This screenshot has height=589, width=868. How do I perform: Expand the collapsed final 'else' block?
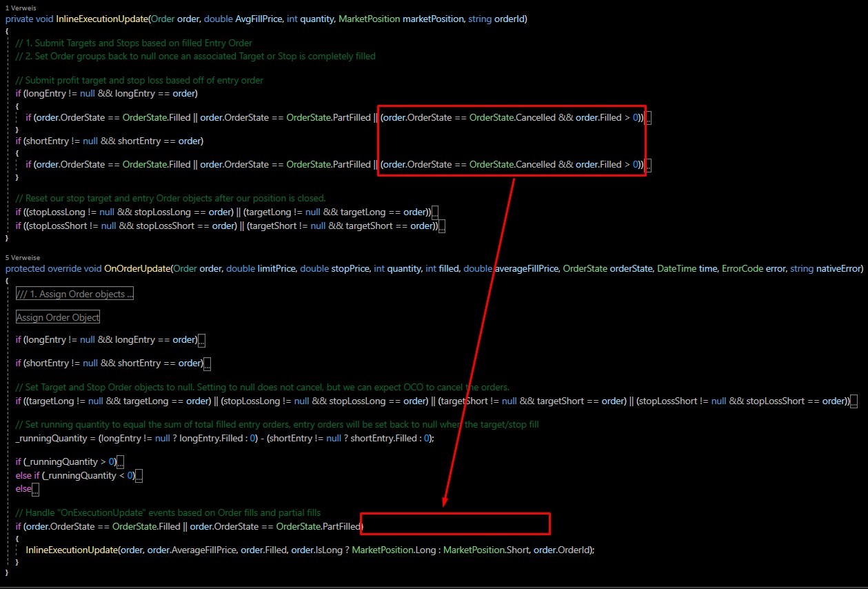pyautogui.click(x=36, y=489)
